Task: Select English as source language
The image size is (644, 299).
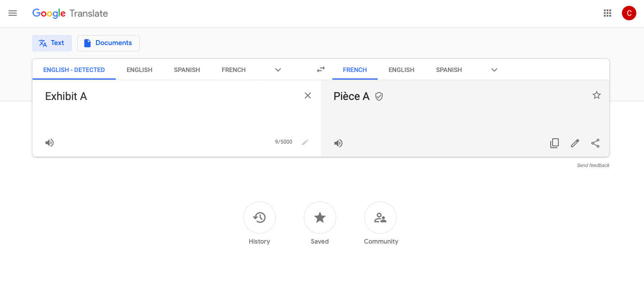Action: (x=139, y=70)
